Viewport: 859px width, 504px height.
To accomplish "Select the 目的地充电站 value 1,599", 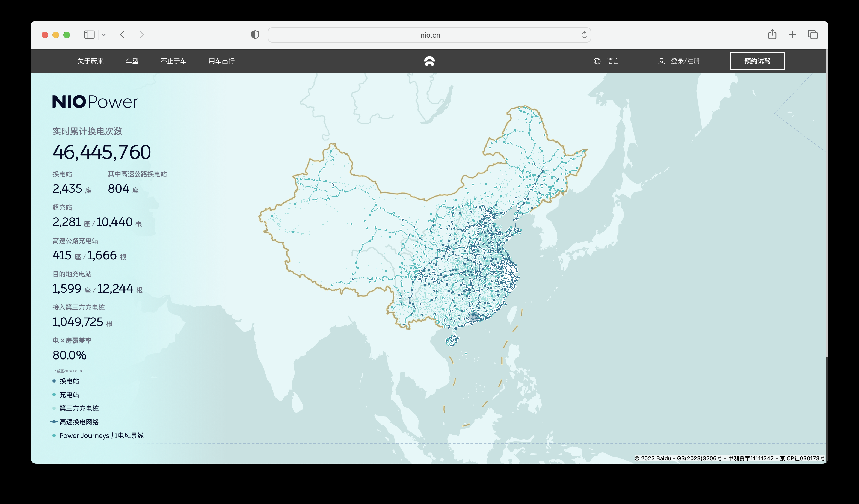I will click(x=67, y=289).
